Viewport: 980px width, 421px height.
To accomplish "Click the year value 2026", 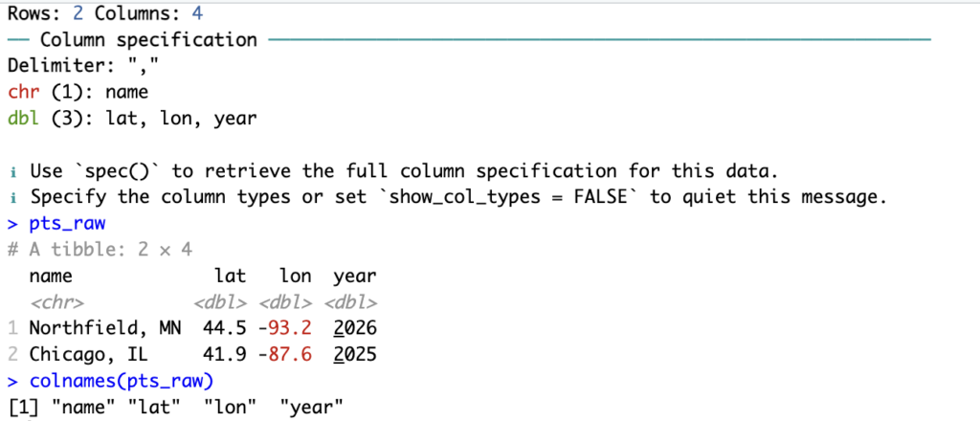I will (354, 328).
